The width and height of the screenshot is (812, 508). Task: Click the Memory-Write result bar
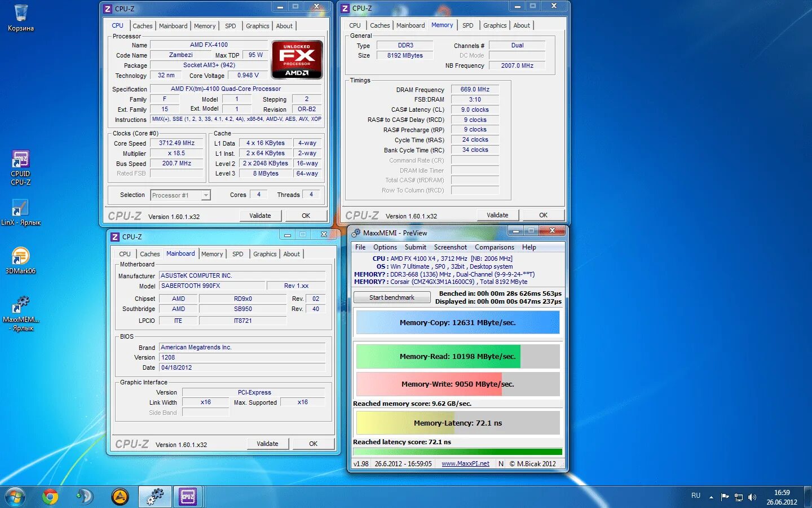pos(458,384)
